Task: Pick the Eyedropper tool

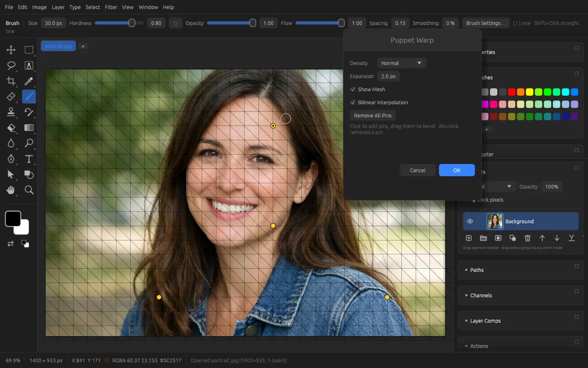Action: [29, 81]
